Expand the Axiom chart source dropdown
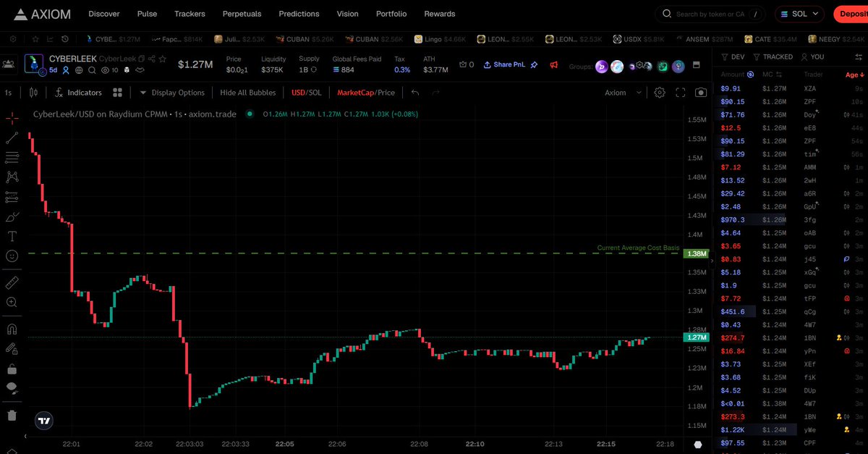 click(x=624, y=93)
